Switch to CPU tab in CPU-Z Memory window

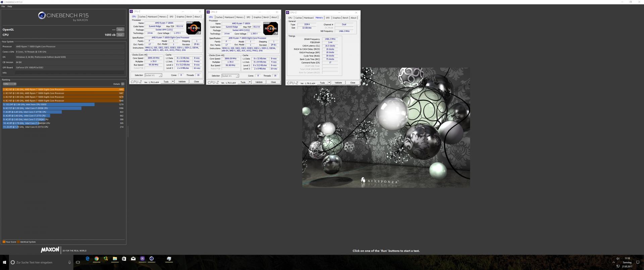point(290,18)
